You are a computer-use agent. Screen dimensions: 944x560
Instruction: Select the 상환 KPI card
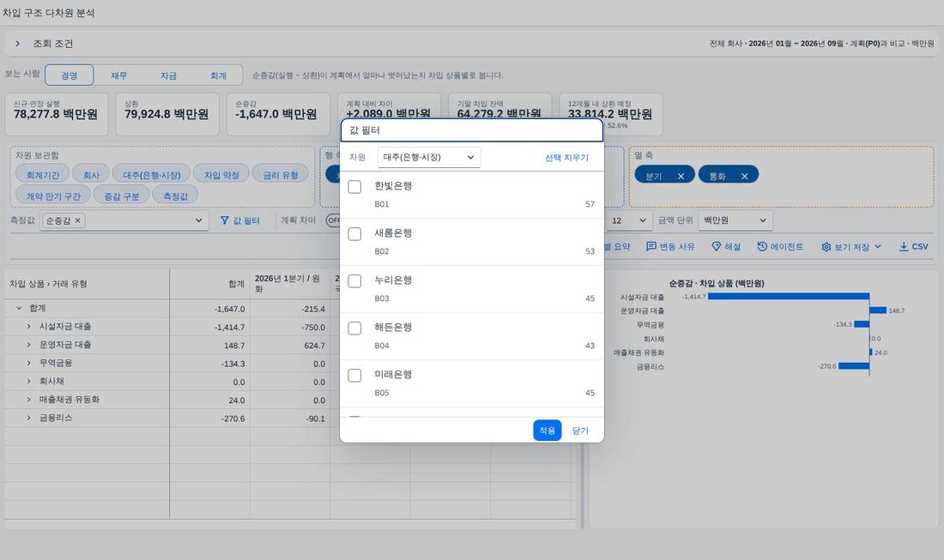pos(167,114)
